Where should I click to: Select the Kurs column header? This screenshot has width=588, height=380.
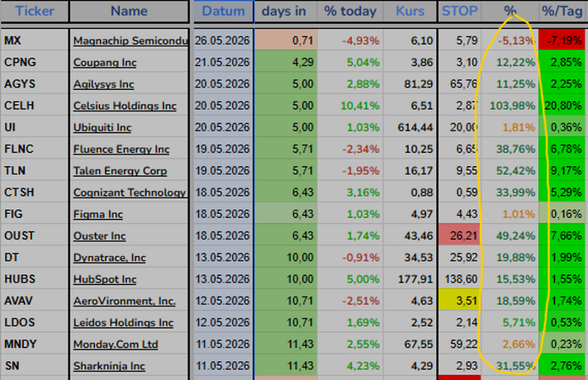[410, 11]
